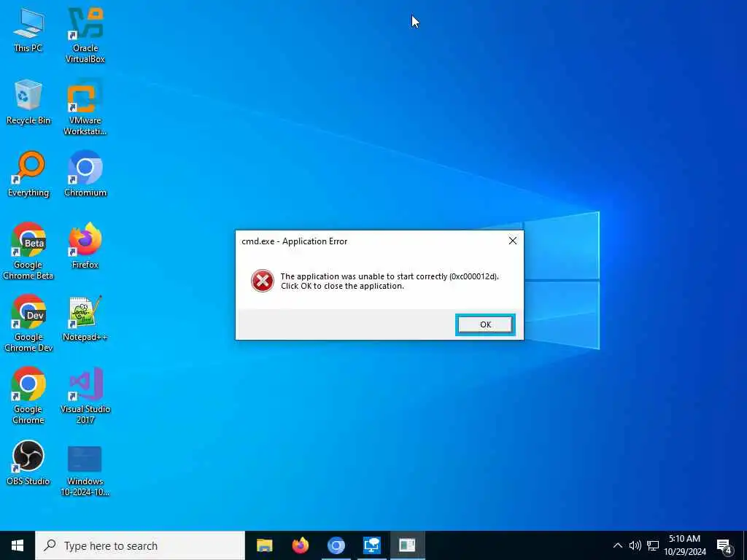
Task: Click the Visual Studio 2017 shortcut
Action: tap(85, 395)
